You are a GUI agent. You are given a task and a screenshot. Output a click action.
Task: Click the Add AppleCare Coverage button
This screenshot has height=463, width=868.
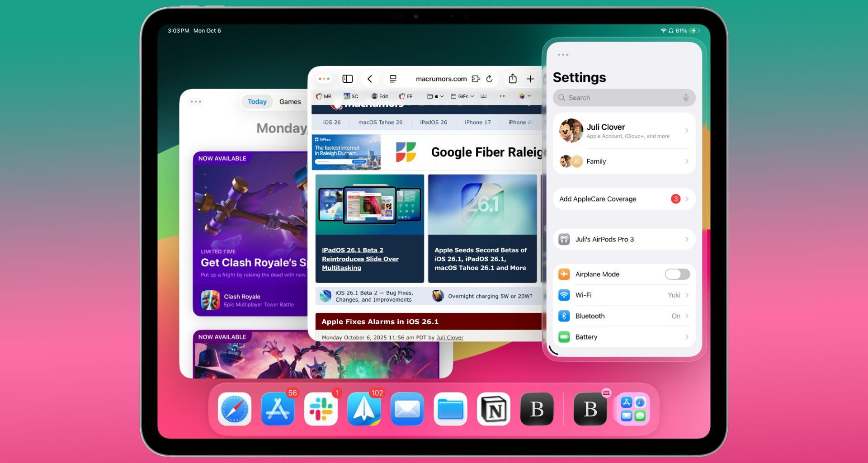624,199
